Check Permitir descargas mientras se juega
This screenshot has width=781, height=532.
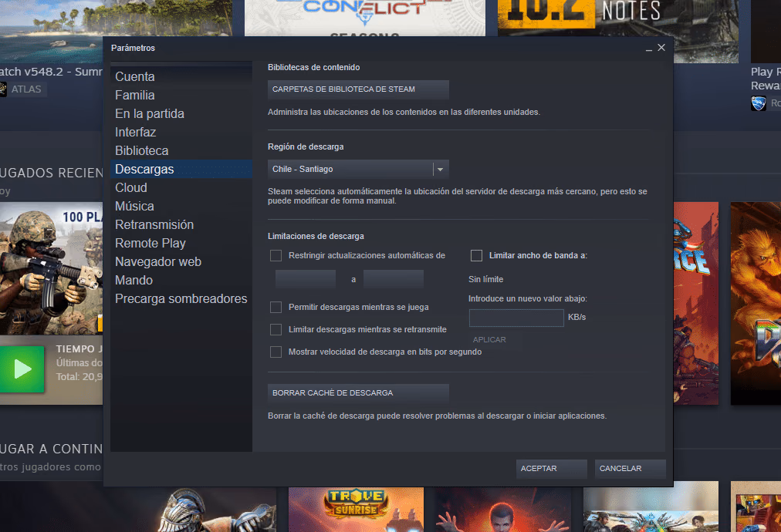click(x=276, y=307)
